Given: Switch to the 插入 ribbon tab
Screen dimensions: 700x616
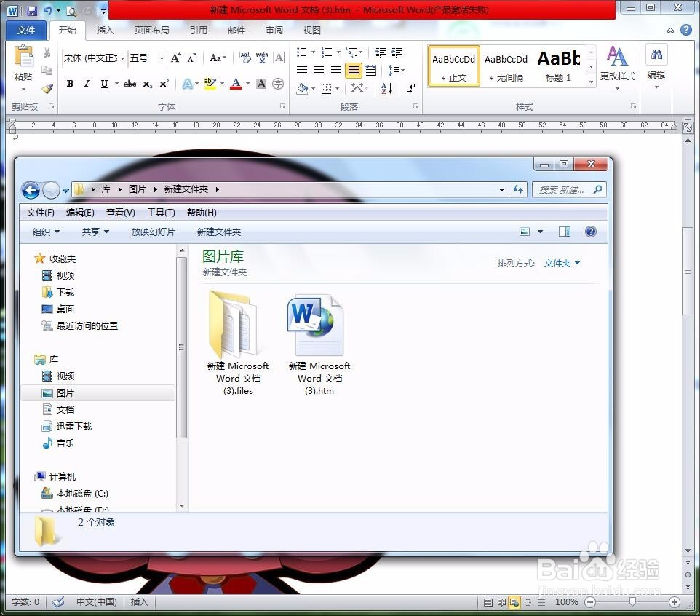Looking at the screenshot, I should point(106,31).
